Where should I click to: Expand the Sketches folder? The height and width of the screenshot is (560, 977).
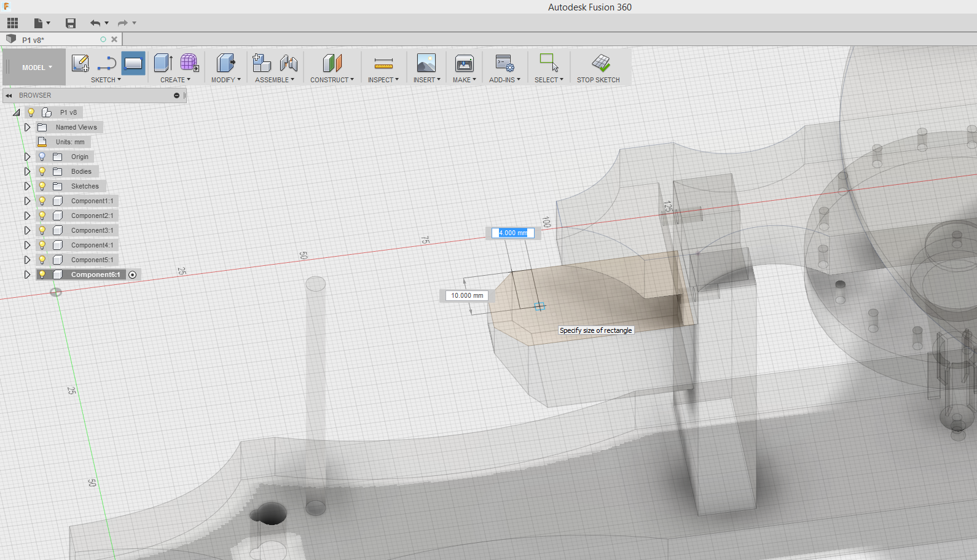[x=27, y=186]
